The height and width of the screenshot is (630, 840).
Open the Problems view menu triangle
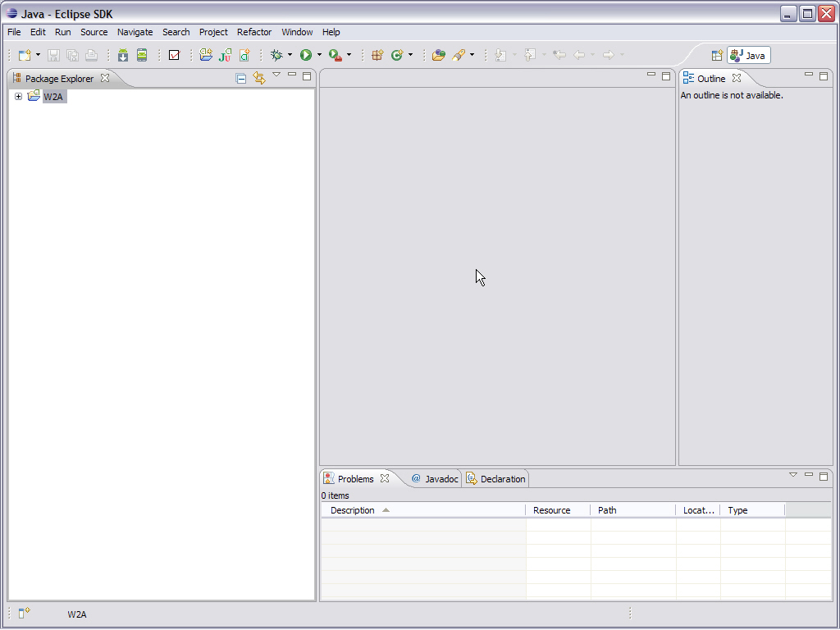point(793,475)
